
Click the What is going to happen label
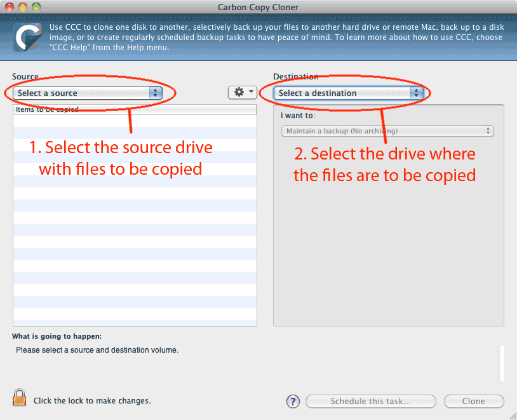click(57, 336)
